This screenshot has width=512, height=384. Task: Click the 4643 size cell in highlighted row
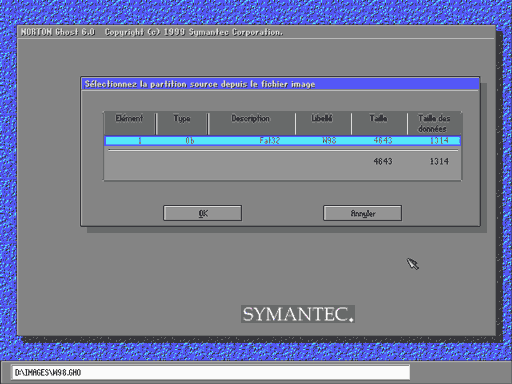pos(383,141)
